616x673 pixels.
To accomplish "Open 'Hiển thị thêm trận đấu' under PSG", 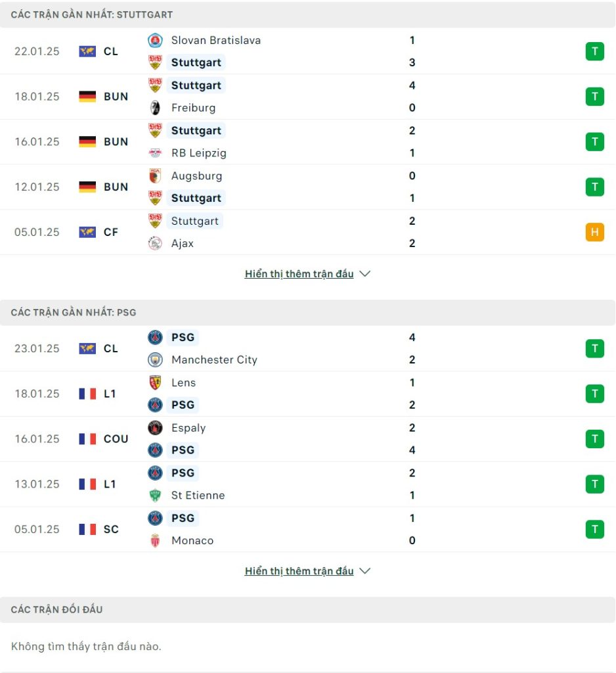I will click(x=299, y=571).
